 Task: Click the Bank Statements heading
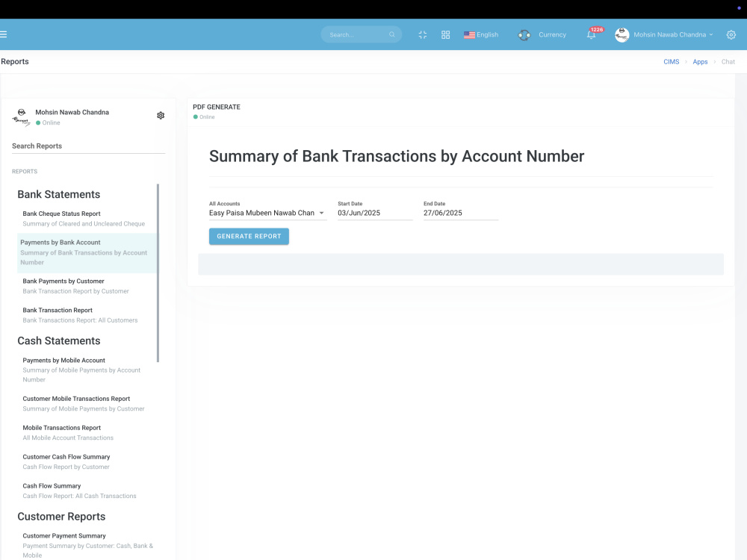[x=58, y=194]
